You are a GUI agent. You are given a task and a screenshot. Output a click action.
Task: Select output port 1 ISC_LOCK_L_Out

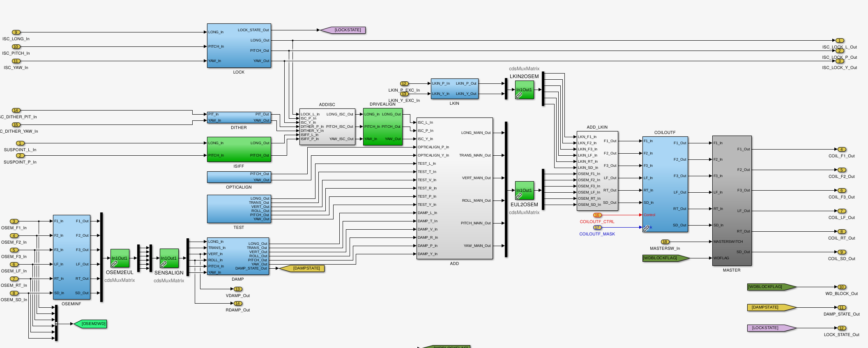pos(840,40)
